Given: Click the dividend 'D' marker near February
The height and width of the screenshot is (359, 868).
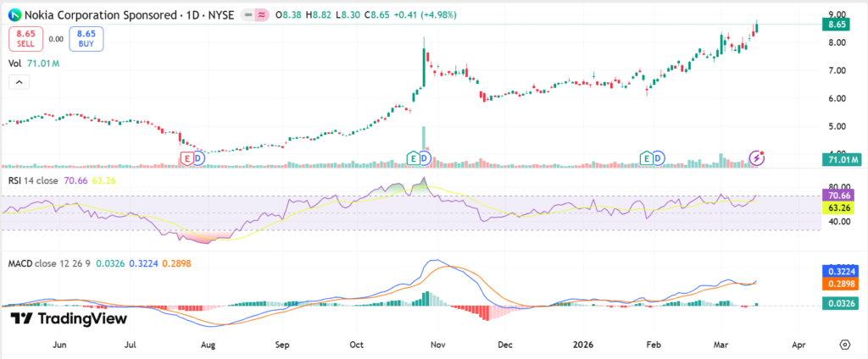Looking at the screenshot, I should tap(659, 158).
